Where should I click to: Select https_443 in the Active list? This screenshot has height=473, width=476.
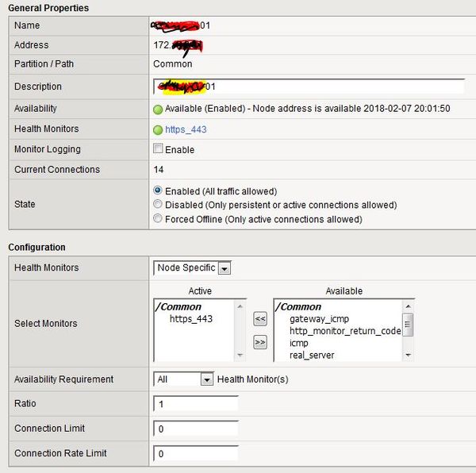191,319
